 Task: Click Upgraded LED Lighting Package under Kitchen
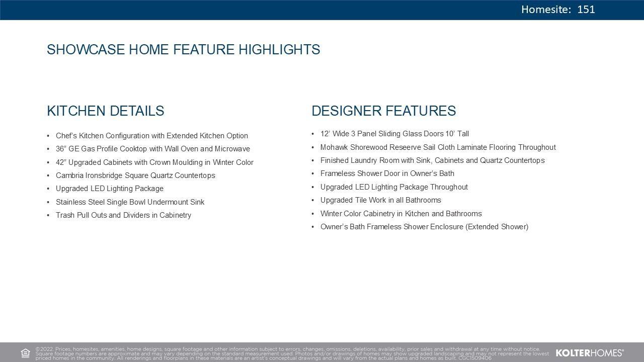click(109, 189)
